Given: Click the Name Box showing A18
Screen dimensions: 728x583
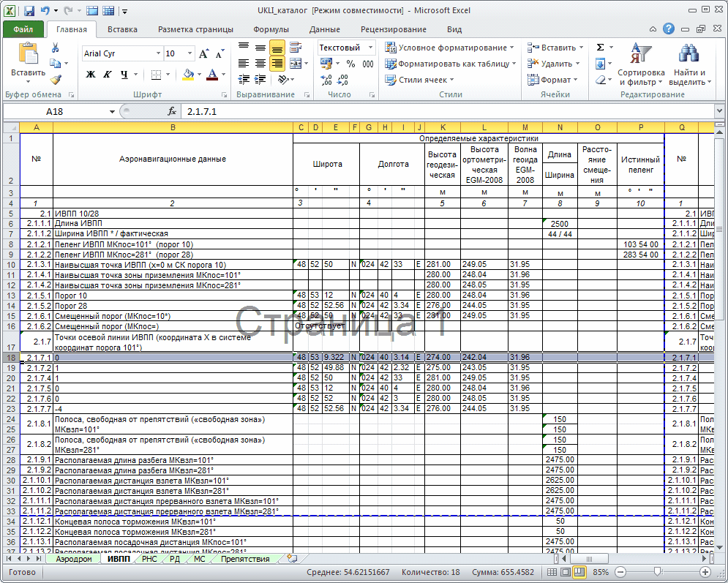Looking at the screenshot, I should [x=55, y=111].
